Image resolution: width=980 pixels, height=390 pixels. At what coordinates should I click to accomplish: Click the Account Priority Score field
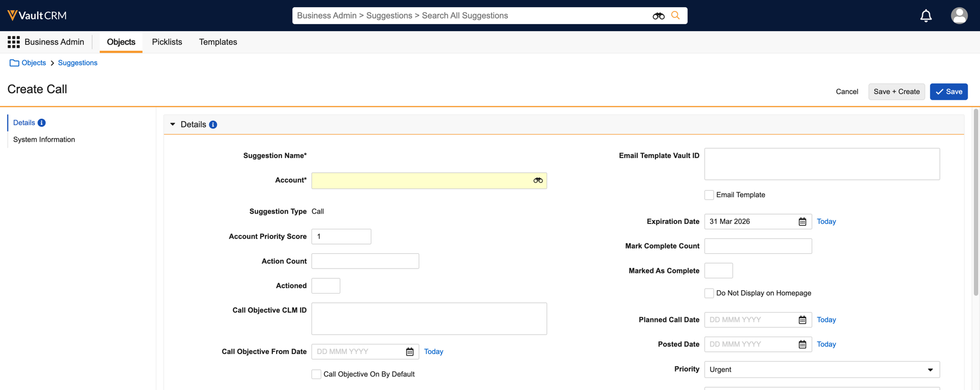point(341,236)
